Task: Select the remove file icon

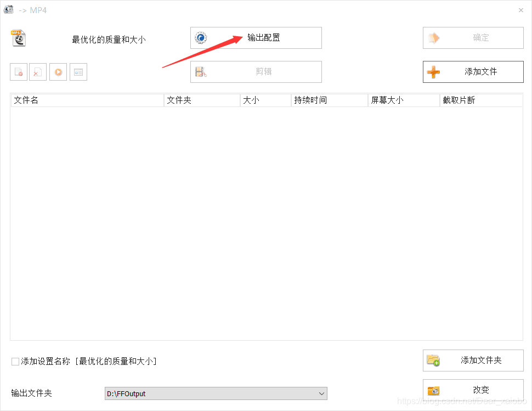Action: point(18,71)
